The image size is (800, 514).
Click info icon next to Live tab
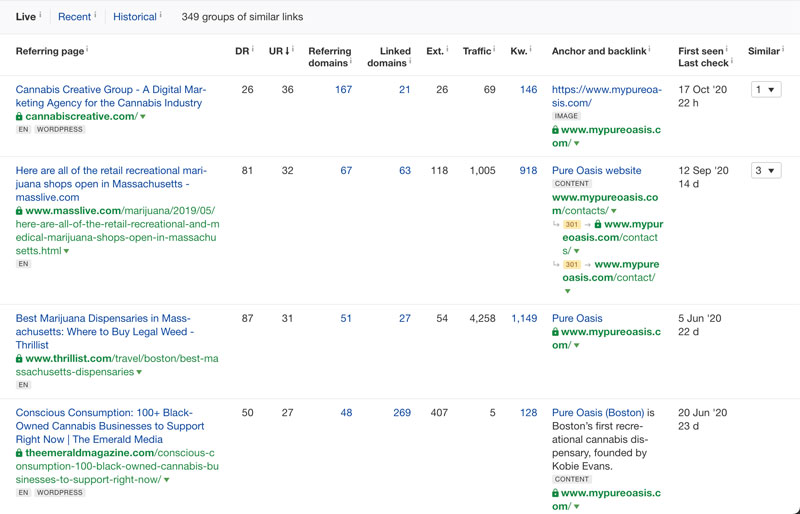[x=41, y=15]
